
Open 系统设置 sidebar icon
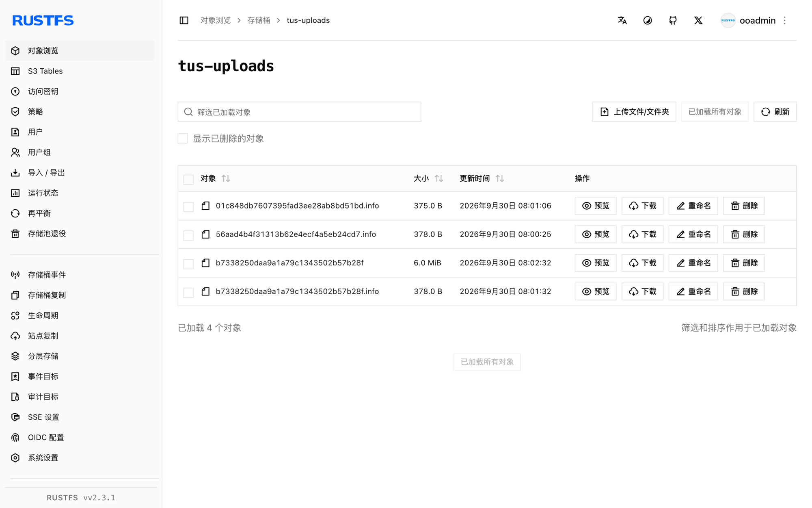point(15,458)
